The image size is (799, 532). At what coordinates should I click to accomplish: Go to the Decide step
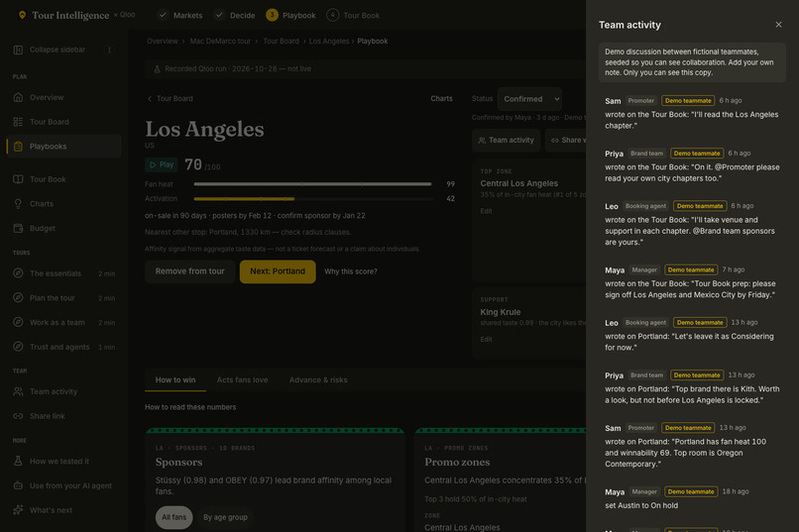pos(235,15)
